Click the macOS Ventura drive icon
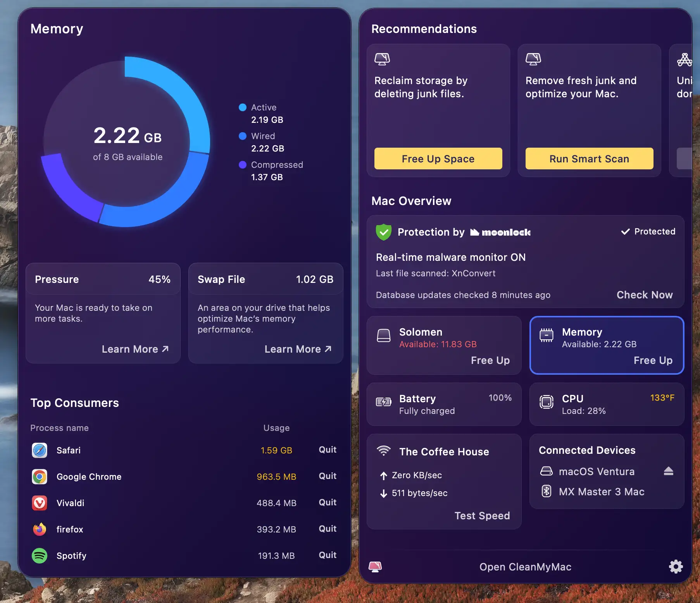Screen dimensions: 700x603 (x=547, y=471)
